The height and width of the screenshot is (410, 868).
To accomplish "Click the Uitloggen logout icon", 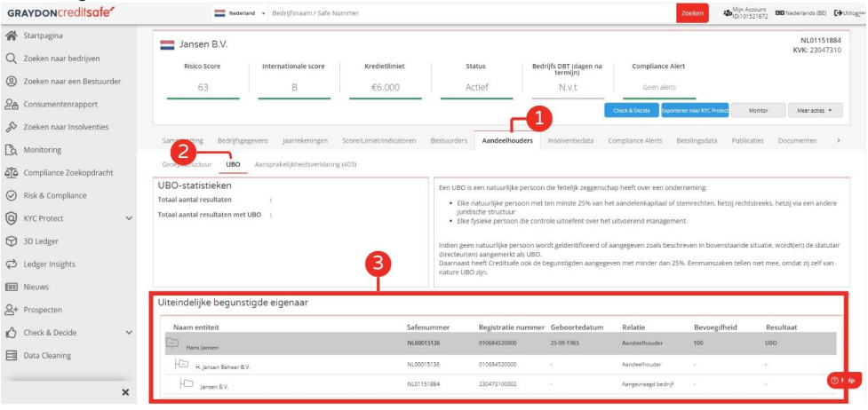I will pyautogui.click(x=838, y=13).
